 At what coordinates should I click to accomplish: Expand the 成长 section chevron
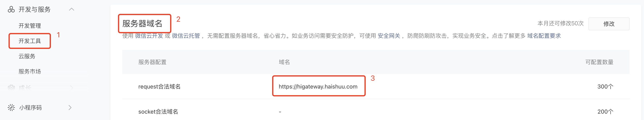click(x=72, y=87)
